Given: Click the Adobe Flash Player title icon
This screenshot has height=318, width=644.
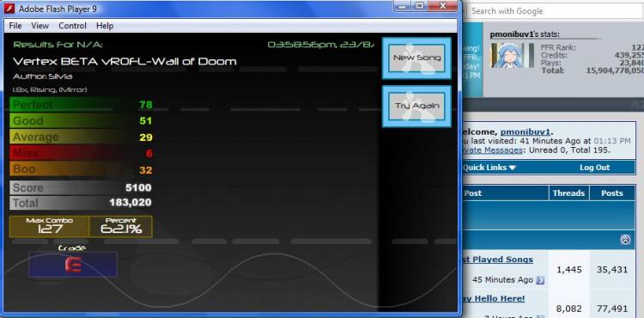Looking at the screenshot, I should tap(9, 9).
